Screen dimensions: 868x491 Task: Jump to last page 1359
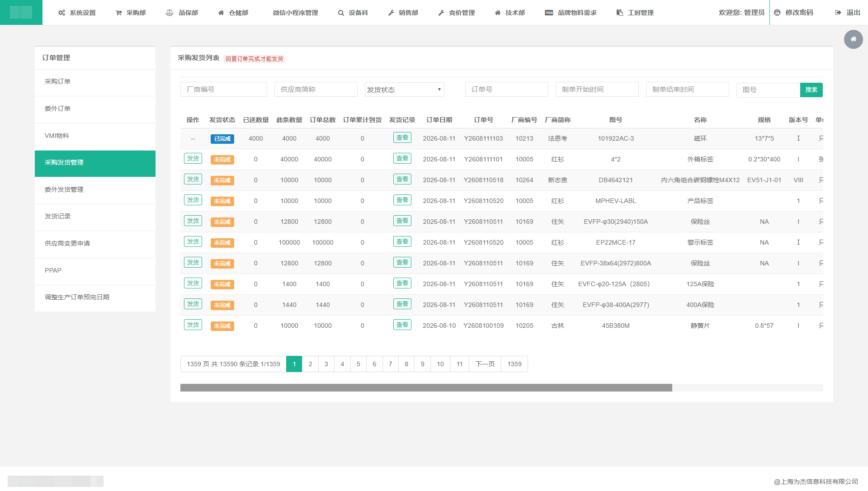(514, 364)
